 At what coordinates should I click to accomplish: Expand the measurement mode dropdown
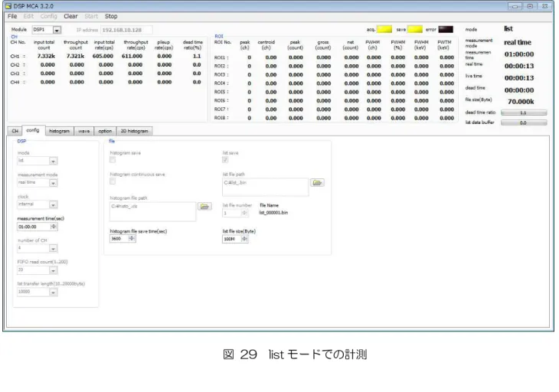point(53,183)
